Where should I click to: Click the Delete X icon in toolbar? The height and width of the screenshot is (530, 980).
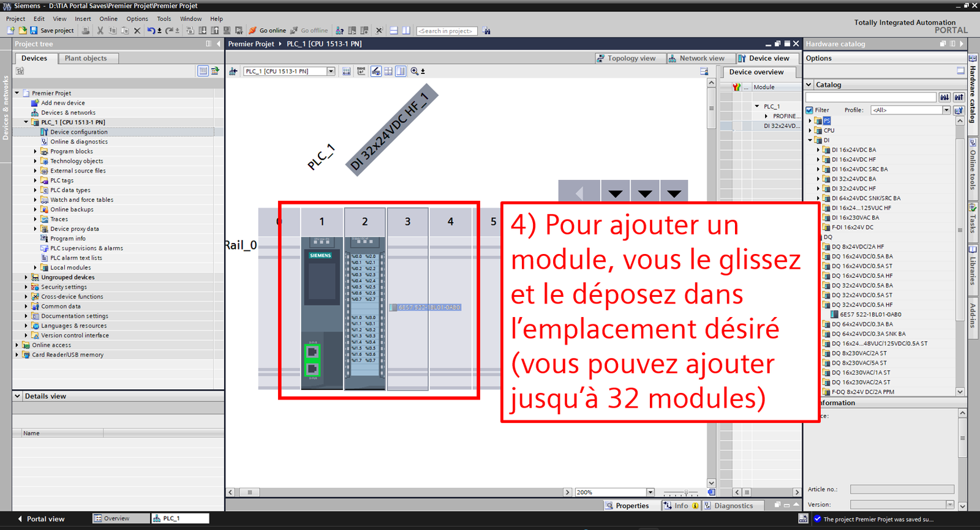pyautogui.click(x=137, y=30)
